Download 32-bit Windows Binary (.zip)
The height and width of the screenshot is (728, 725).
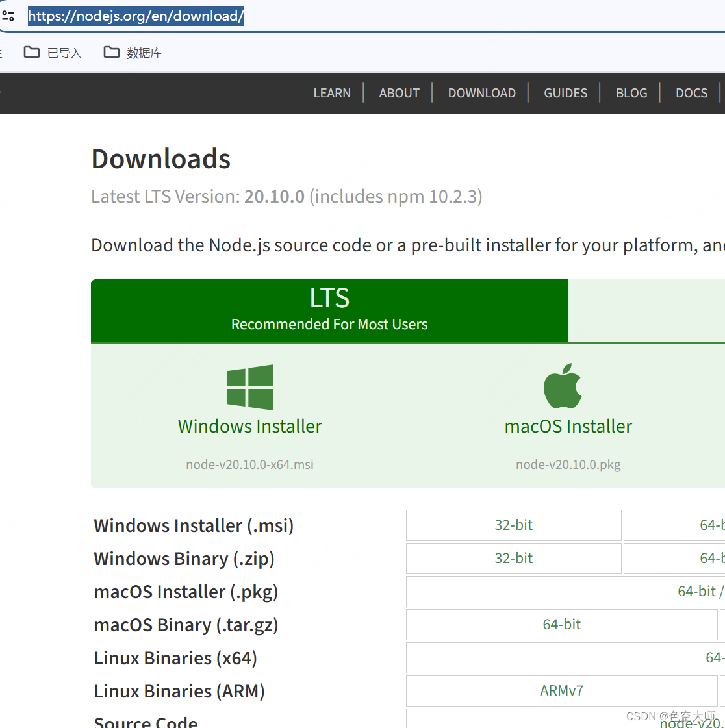pos(514,558)
